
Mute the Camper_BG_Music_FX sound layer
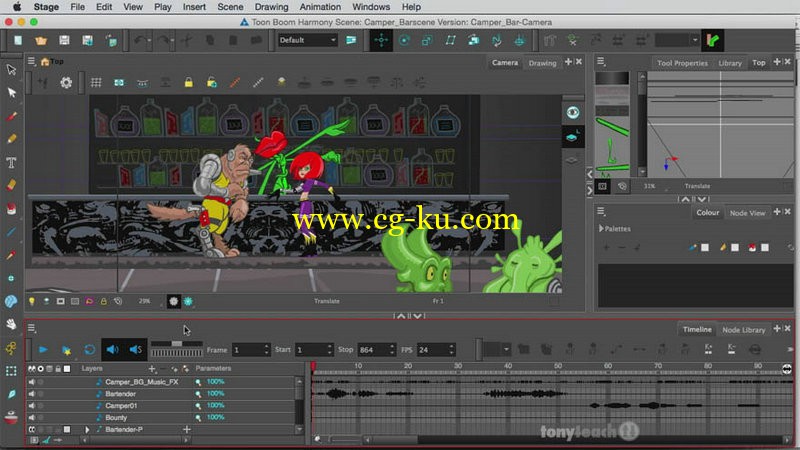point(32,382)
